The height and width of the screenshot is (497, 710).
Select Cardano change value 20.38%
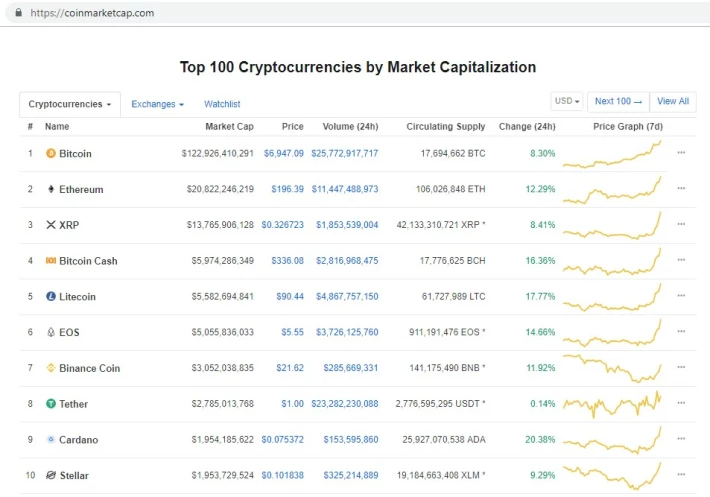click(x=540, y=439)
